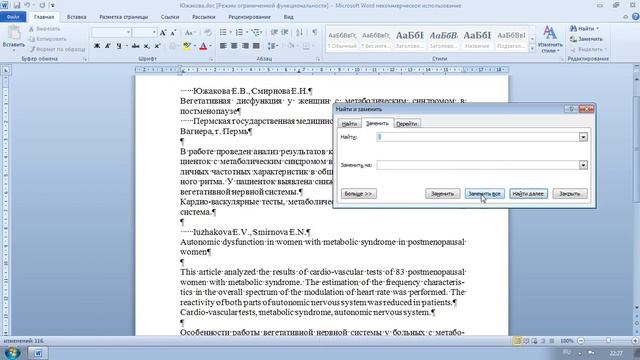Align text right

coord(245,46)
